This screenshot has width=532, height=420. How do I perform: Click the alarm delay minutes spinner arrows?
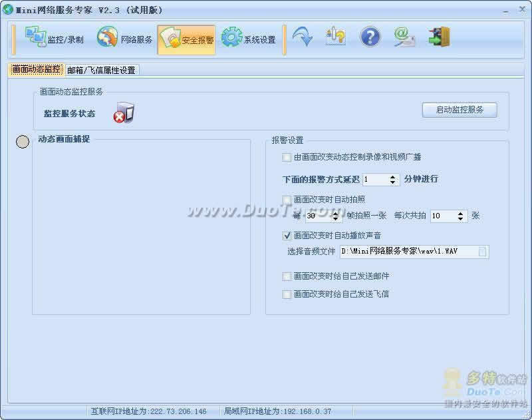pyautogui.click(x=392, y=179)
